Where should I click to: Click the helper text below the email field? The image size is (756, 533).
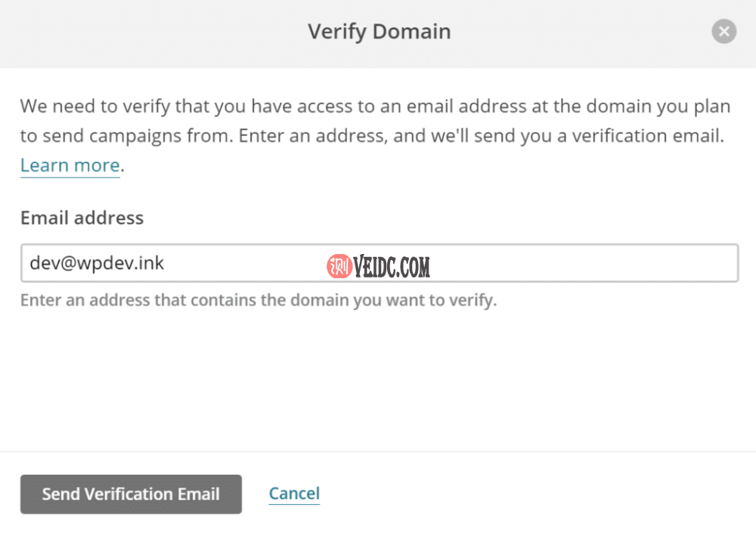pyautogui.click(x=258, y=300)
